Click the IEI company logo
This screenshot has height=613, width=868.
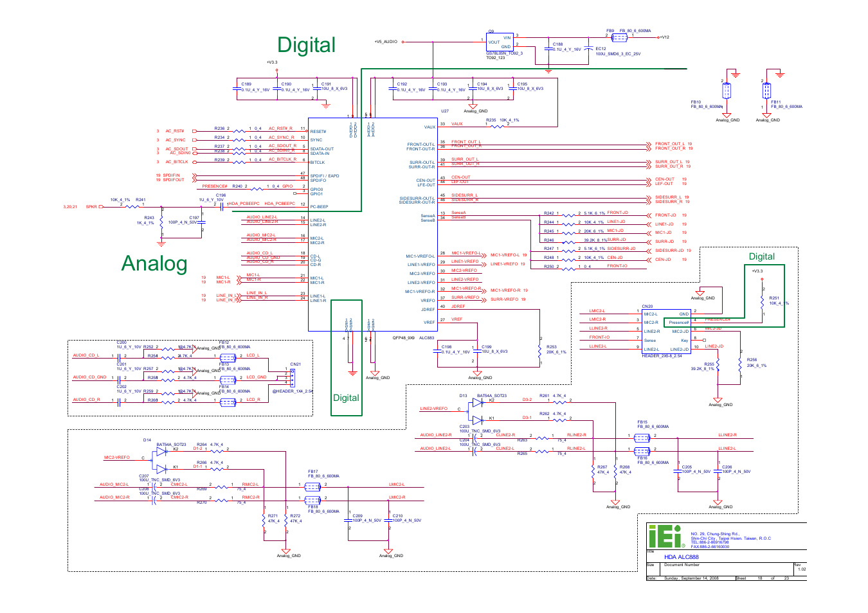pyautogui.click(x=667, y=536)
